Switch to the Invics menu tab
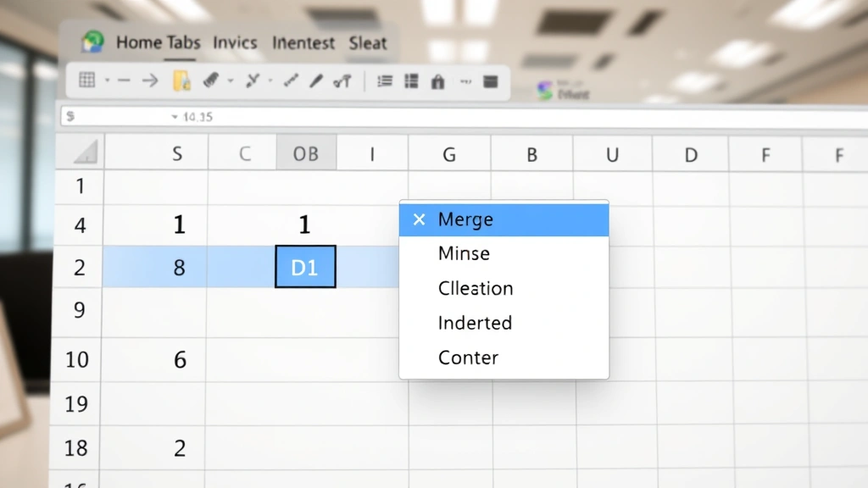Image resolution: width=868 pixels, height=488 pixels. point(236,43)
